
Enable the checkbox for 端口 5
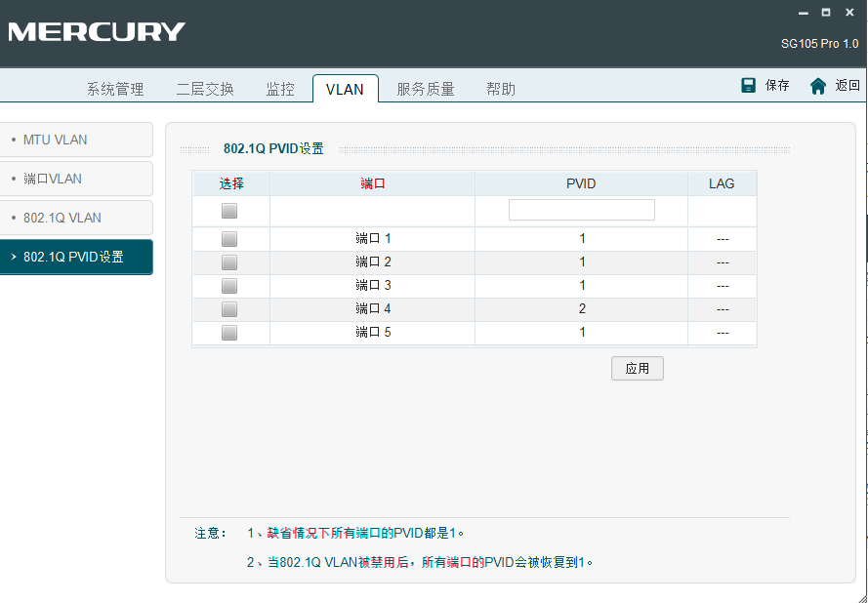(229, 333)
